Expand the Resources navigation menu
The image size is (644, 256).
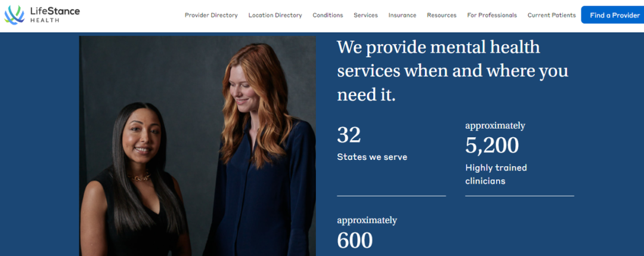pos(441,15)
